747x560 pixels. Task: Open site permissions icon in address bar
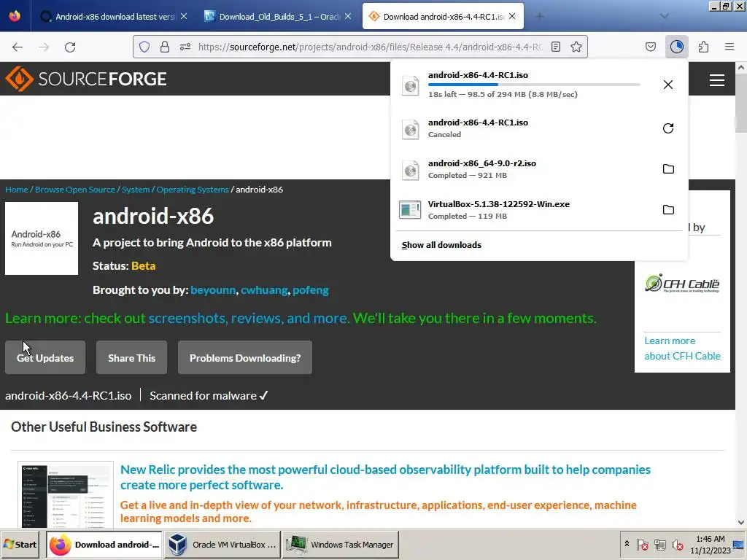click(x=185, y=47)
